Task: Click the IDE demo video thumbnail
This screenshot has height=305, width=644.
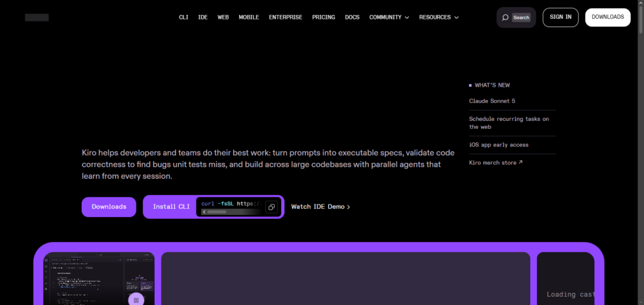Action: (99, 279)
